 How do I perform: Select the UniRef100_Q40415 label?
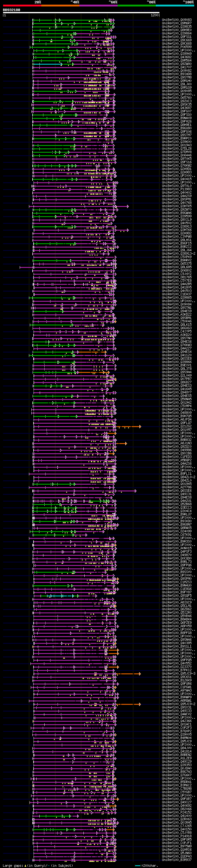click(177, 179)
